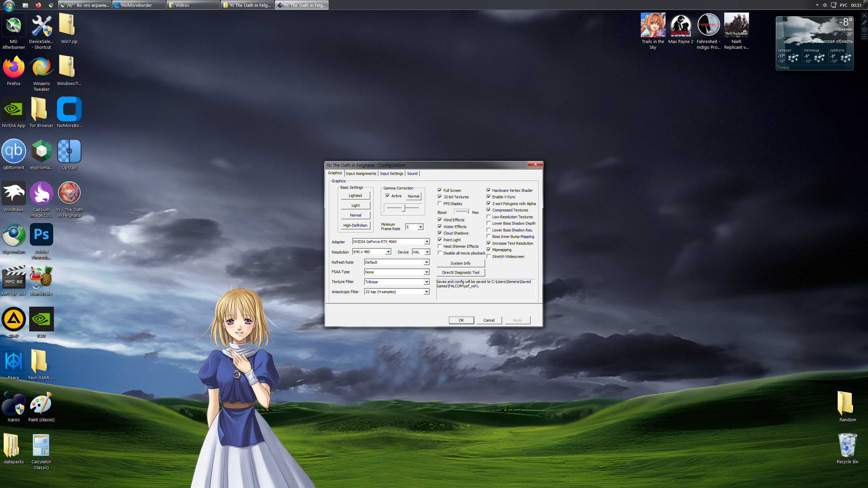Open the AIMP desktop icon

14,320
